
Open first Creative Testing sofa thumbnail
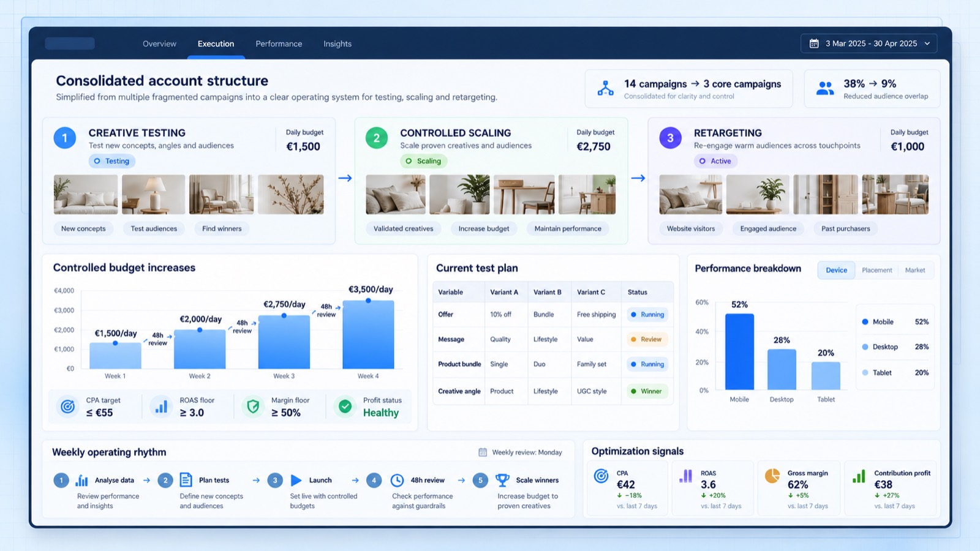(x=86, y=194)
